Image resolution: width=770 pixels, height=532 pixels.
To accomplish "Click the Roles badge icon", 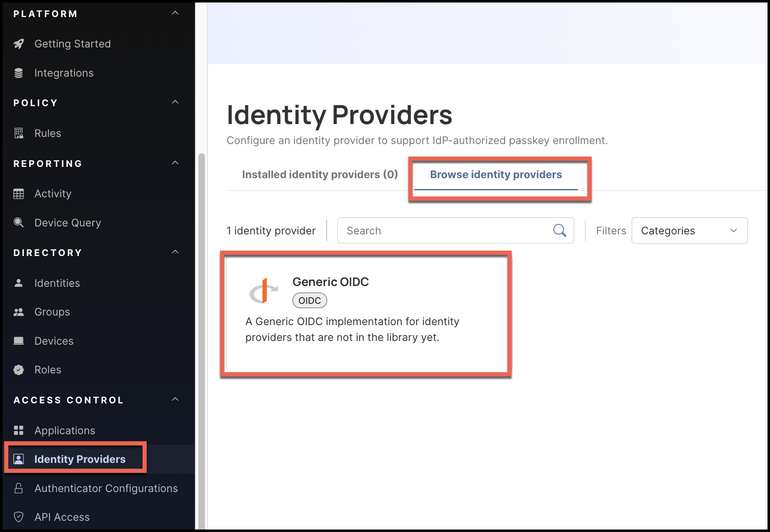I will (19, 370).
